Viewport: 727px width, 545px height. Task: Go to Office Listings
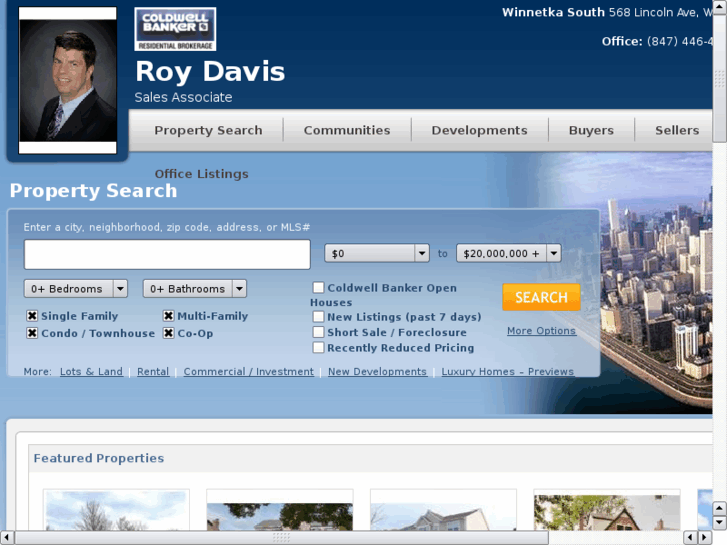tap(201, 174)
